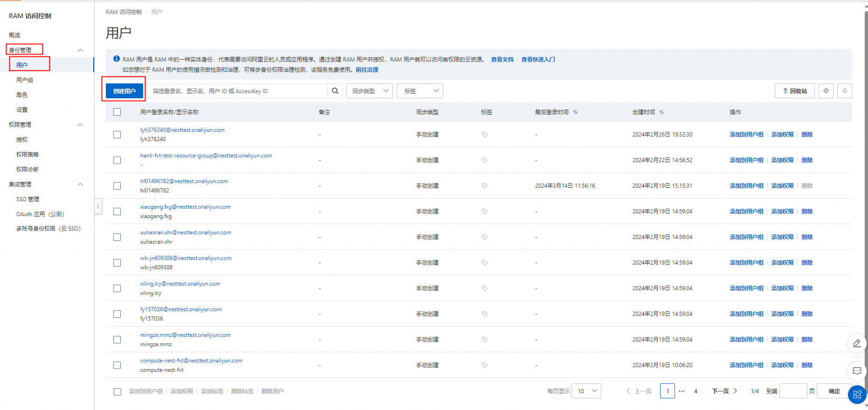868x410 pixels.
Task: Click the tag icon for compute-nest-fvt row
Action: [484, 365]
